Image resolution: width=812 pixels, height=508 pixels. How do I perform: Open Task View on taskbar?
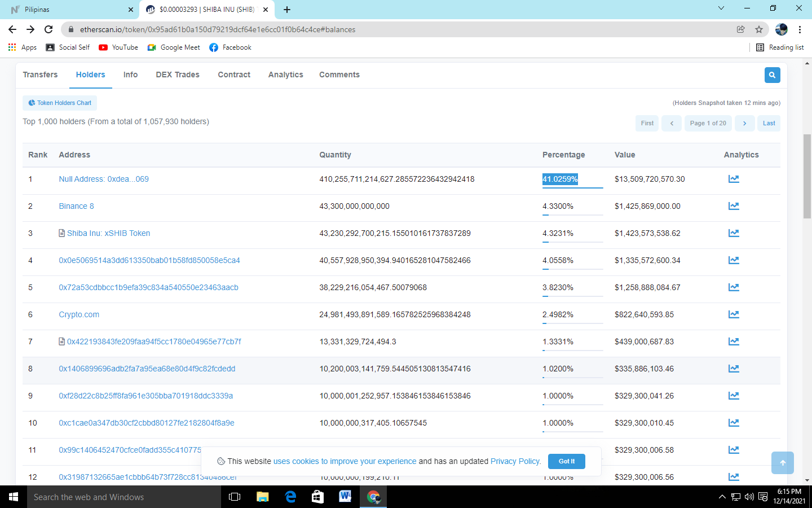[235, 497]
